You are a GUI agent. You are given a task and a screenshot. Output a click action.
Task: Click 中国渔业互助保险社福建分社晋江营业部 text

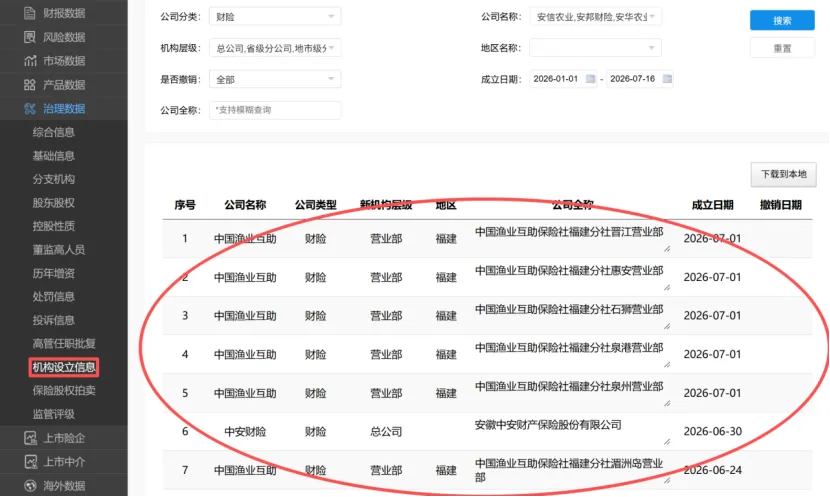pos(569,232)
